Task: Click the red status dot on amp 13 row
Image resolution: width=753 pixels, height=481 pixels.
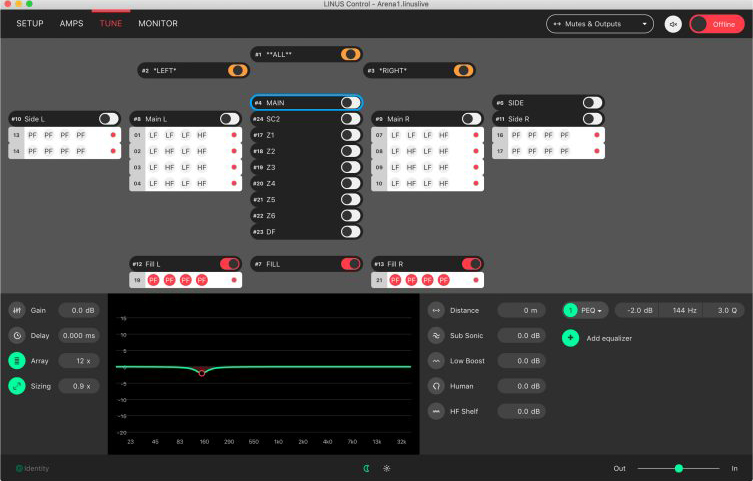Action: [113, 135]
